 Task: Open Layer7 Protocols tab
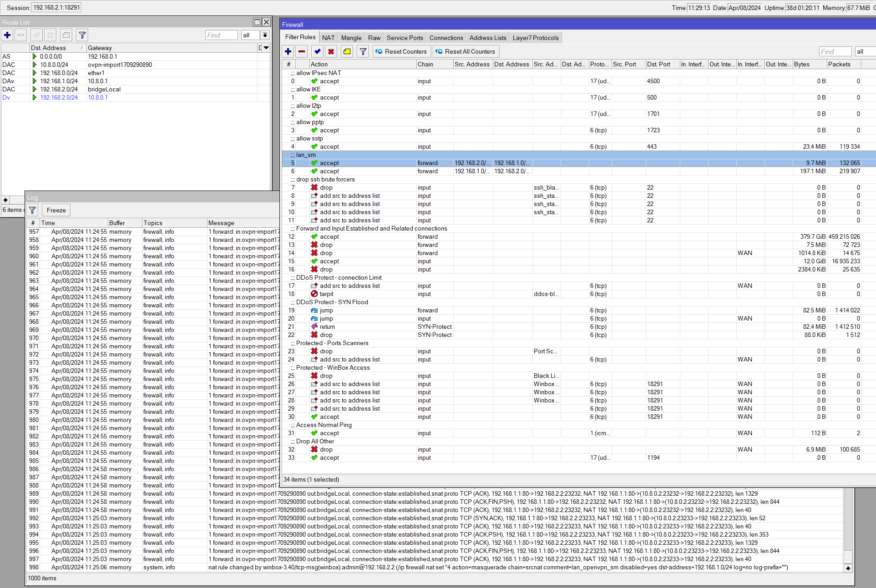click(536, 38)
